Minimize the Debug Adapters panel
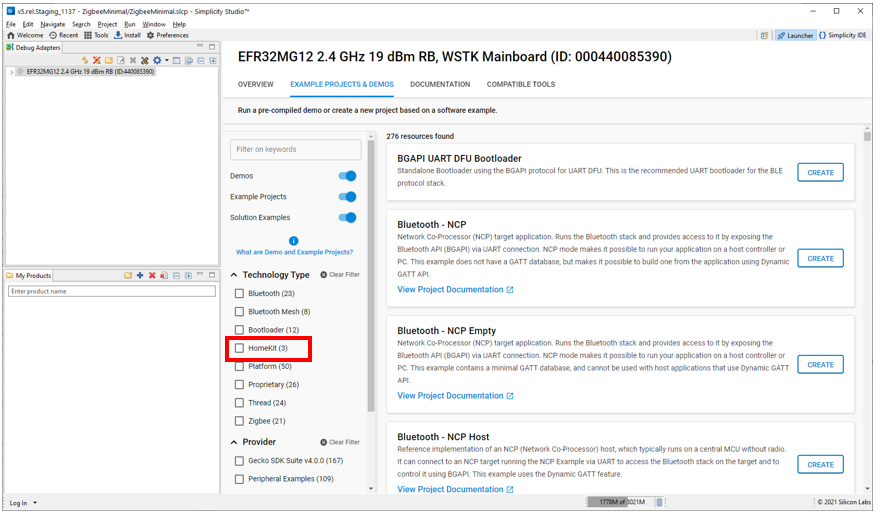 pos(200,47)
